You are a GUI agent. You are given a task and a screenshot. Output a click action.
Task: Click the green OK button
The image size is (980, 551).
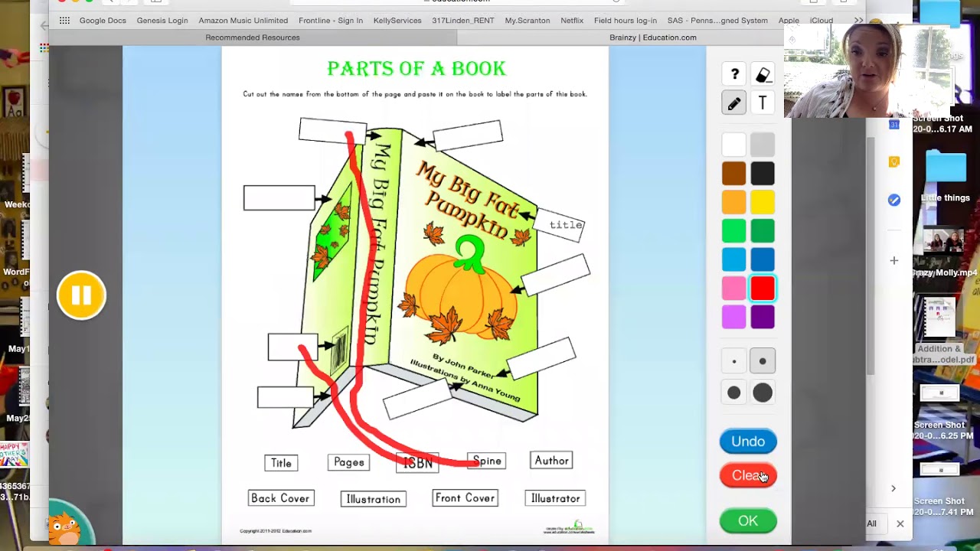coord(748,521)
